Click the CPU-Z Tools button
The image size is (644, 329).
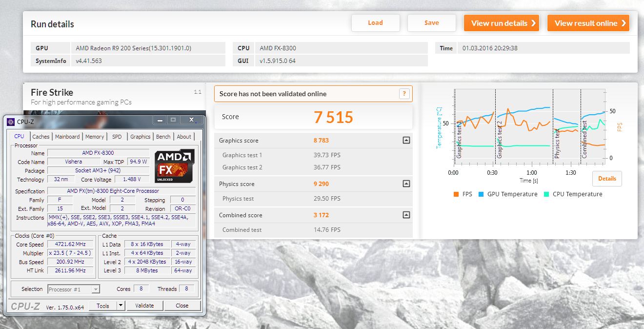(103, 306)
